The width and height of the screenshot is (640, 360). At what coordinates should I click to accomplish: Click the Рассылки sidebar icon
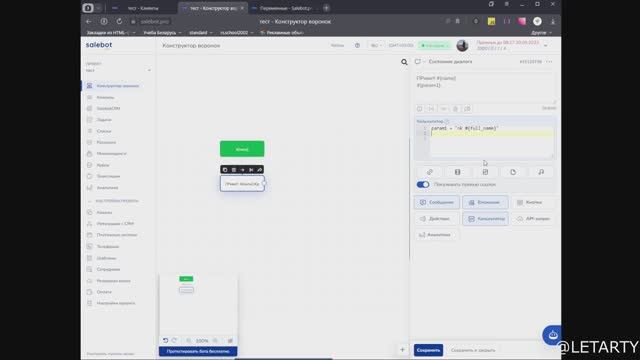click(89, 142)
